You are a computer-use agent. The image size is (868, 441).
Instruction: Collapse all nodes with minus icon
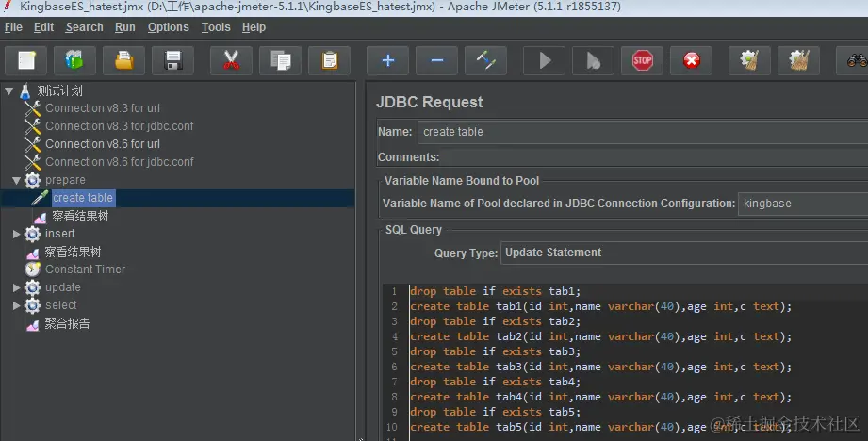click(x=436, y=60)
